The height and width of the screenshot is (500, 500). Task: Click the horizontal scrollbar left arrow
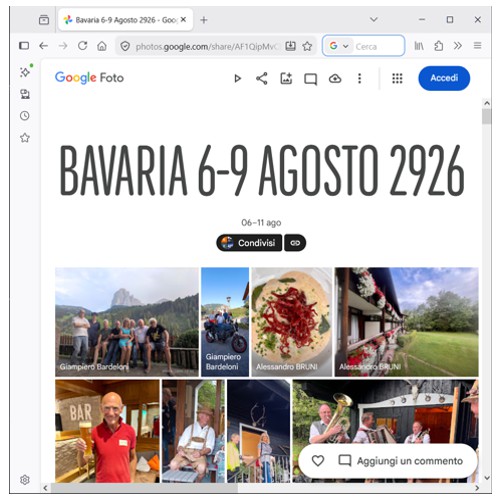[46, 488]
